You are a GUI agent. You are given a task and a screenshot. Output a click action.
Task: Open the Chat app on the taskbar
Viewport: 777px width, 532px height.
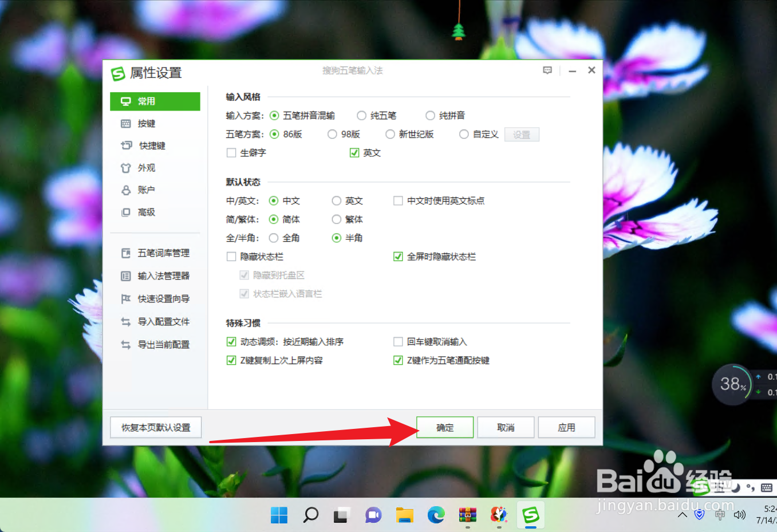pyautogui.click(x=373, y=515)
